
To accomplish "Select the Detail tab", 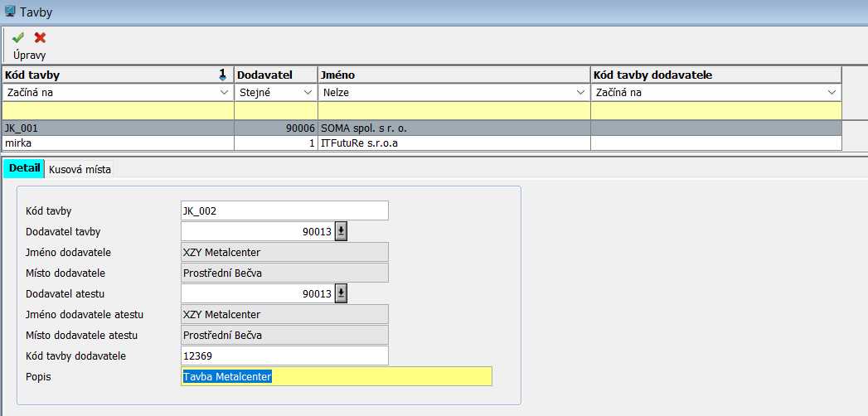I will 24,168.
